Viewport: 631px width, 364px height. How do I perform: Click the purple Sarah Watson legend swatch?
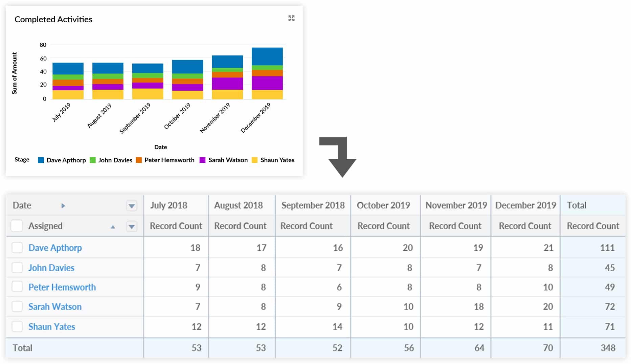click(x=203, y=160)
